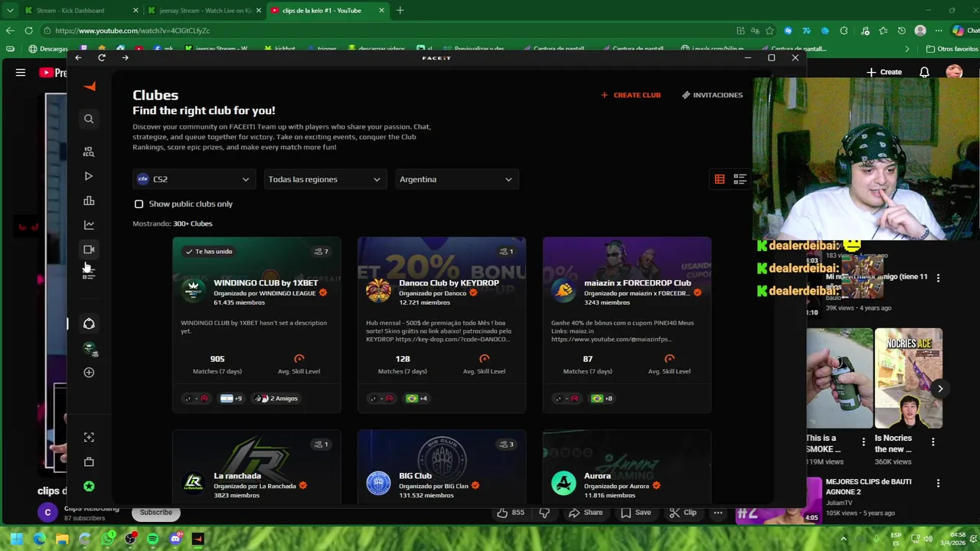Screen dimensions: 980x551
Task: Click 2 Amigos on WINDINGO card
Action: point(276,398)
